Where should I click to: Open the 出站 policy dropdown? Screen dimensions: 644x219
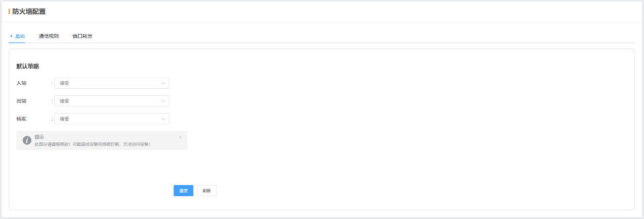pyautogui.click(x=112, y=101)
